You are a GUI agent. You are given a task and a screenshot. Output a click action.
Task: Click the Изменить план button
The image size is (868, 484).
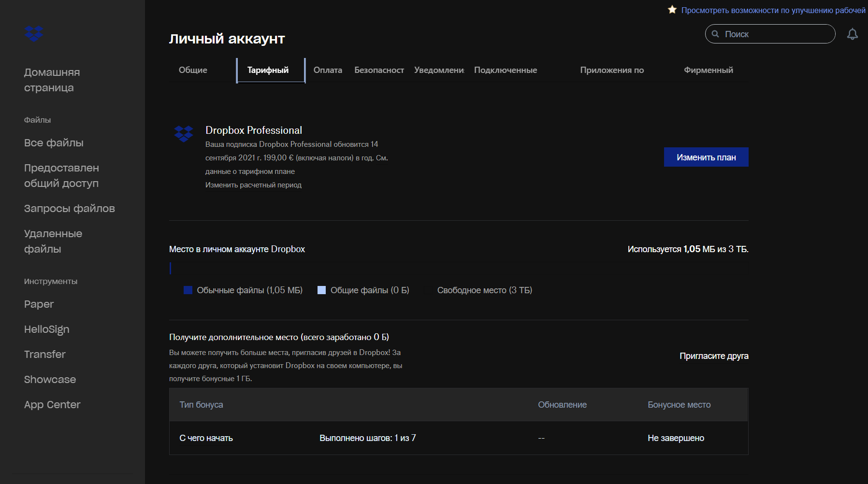point(706,157)
